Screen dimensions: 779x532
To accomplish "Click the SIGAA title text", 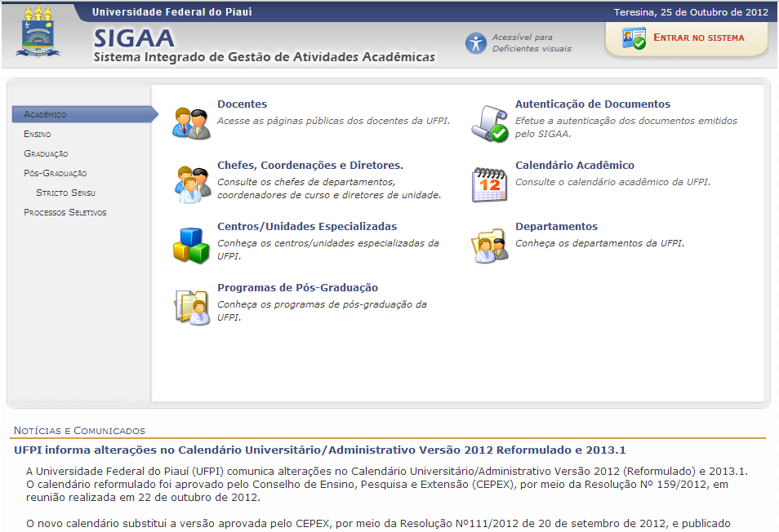I will (134, 38).
